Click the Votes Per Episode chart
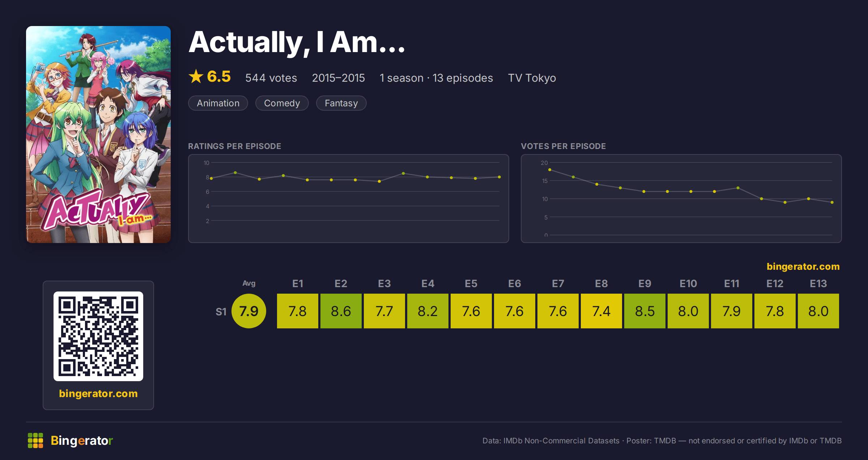Screen dimensions: 868x460 [681, 199]
